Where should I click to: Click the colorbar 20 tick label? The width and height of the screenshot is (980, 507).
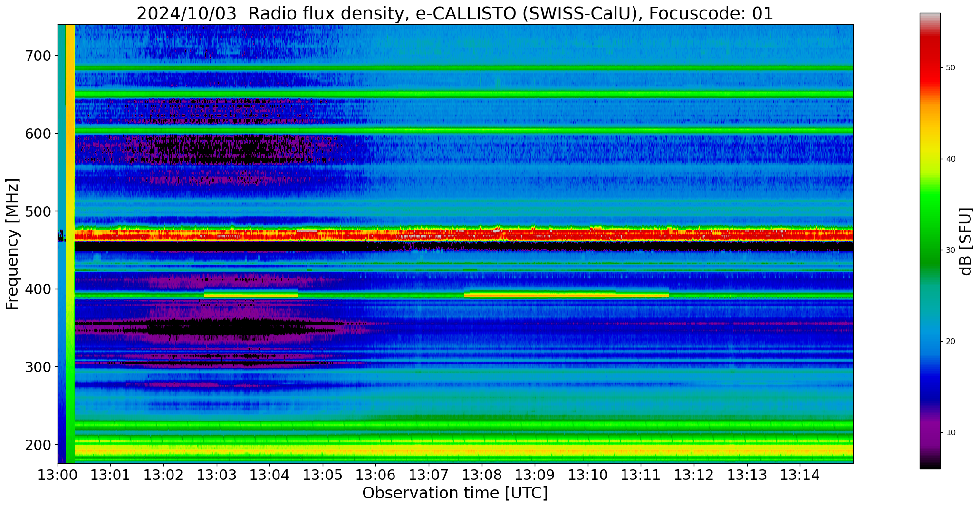[951, 342]
